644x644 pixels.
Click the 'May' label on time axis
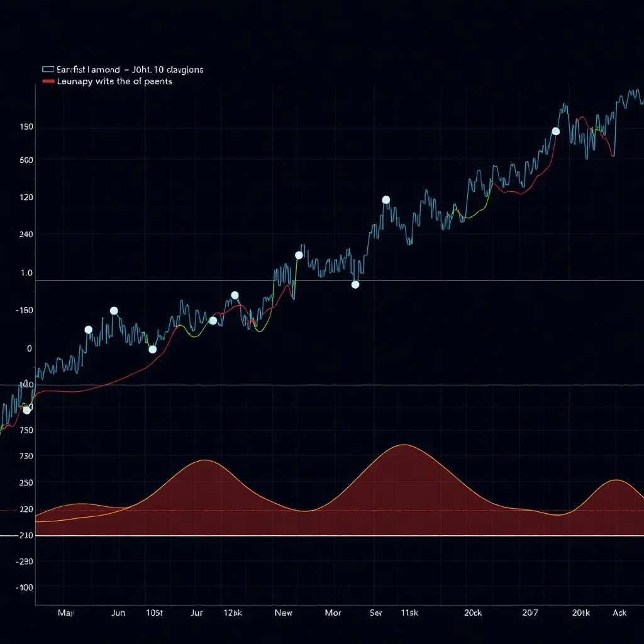click(x=65, y=613)
